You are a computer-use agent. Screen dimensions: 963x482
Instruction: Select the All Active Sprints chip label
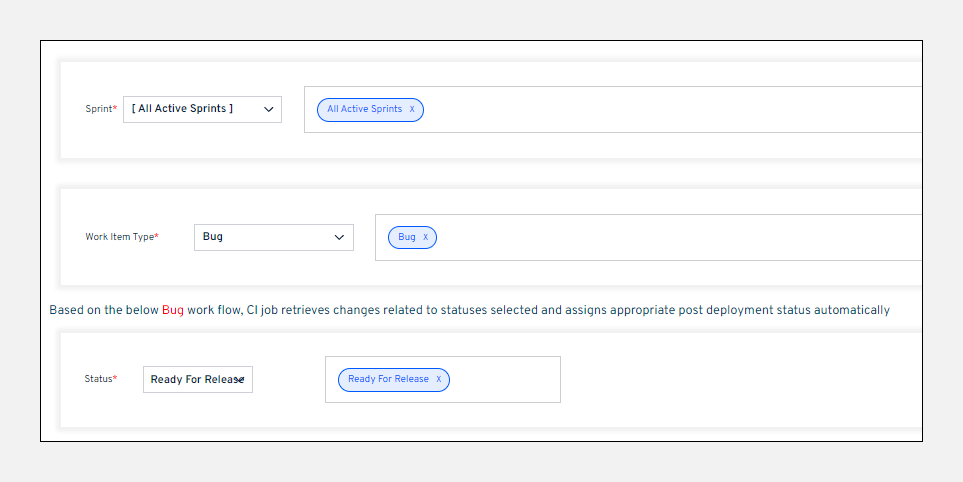[364, 109]
